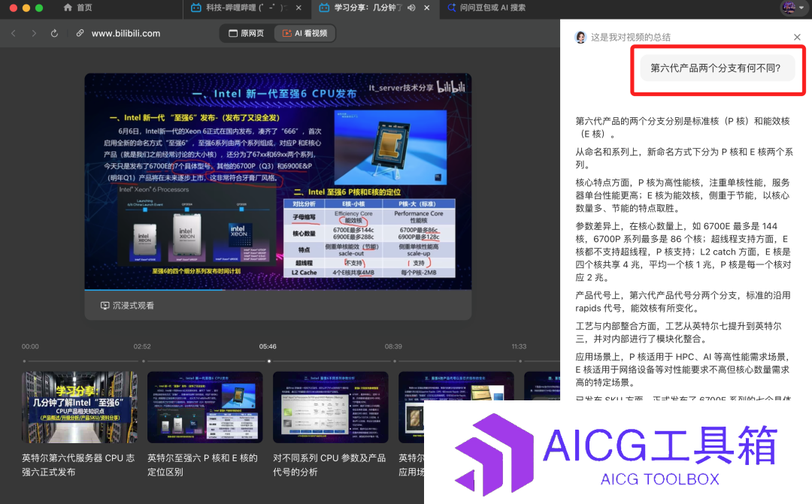Click the paragraph starting 产品代号上
The width and height of the screenshot is (812, 504).
point(683,302)
